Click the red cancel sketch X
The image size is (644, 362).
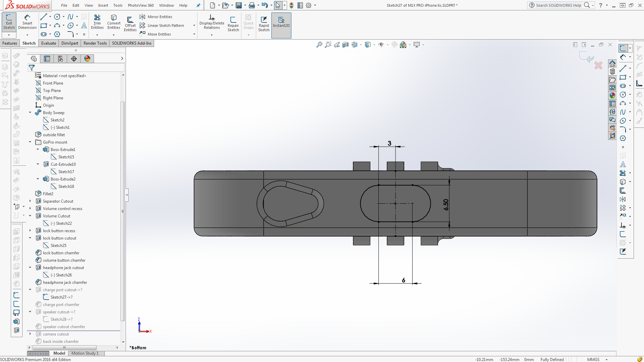(598, 65)
